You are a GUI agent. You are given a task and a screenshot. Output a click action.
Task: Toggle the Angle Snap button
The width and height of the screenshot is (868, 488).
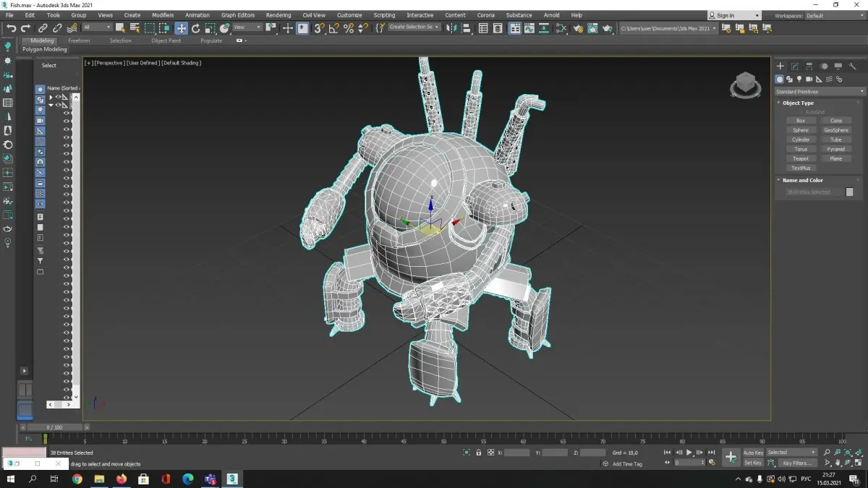click(x=333, y=28)
